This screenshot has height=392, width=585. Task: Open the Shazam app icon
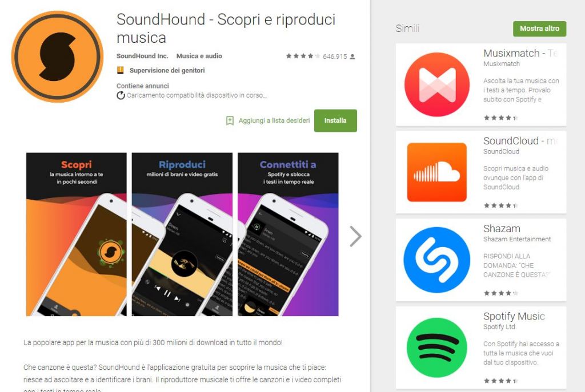point(437,260)
